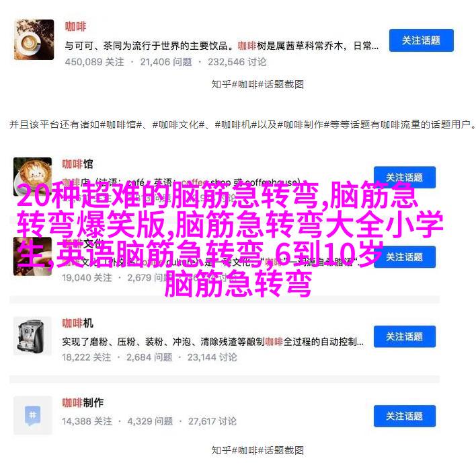Open the 咖啡文化 topic thumbnail
476x471 pixels.
32,256
